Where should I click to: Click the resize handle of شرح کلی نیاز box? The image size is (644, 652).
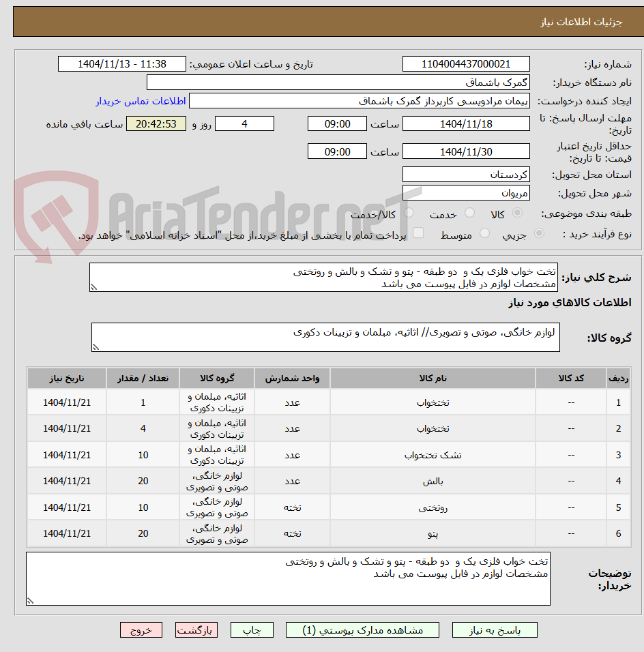click(94, 287)
